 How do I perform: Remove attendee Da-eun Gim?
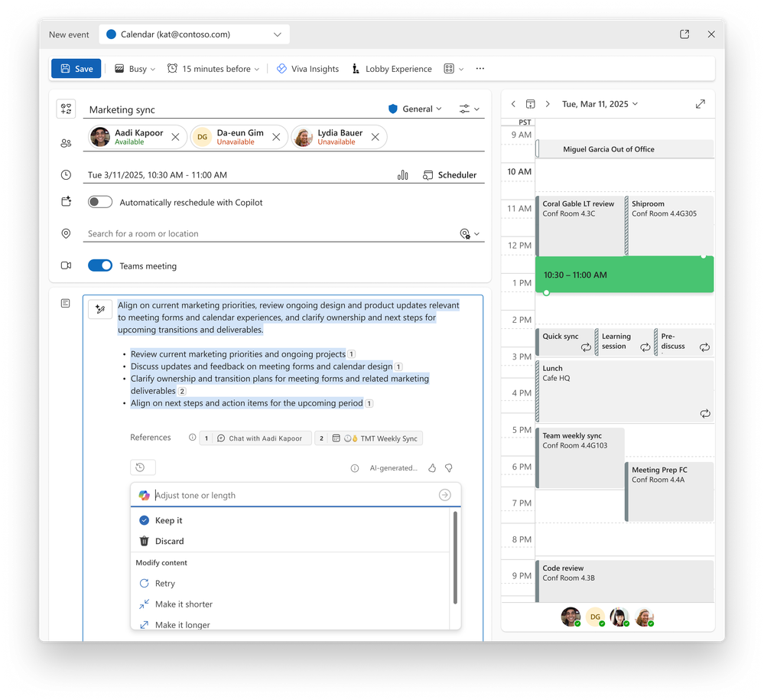point(276,137)
